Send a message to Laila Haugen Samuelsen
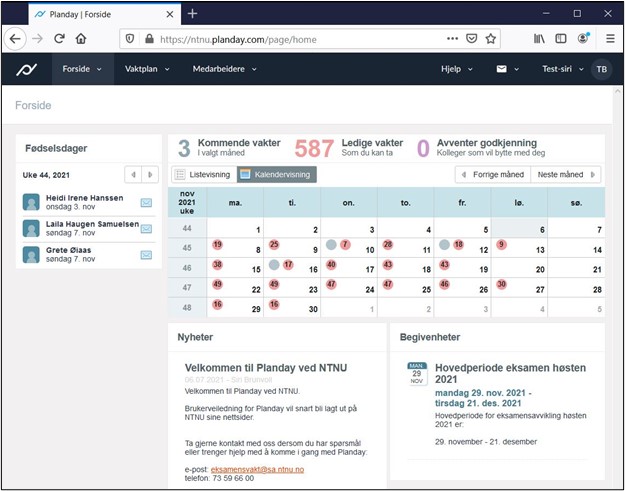 pos(146,229)
